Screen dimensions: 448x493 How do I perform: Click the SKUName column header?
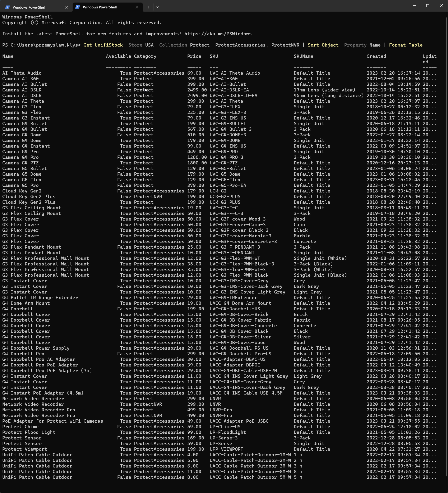303,56
